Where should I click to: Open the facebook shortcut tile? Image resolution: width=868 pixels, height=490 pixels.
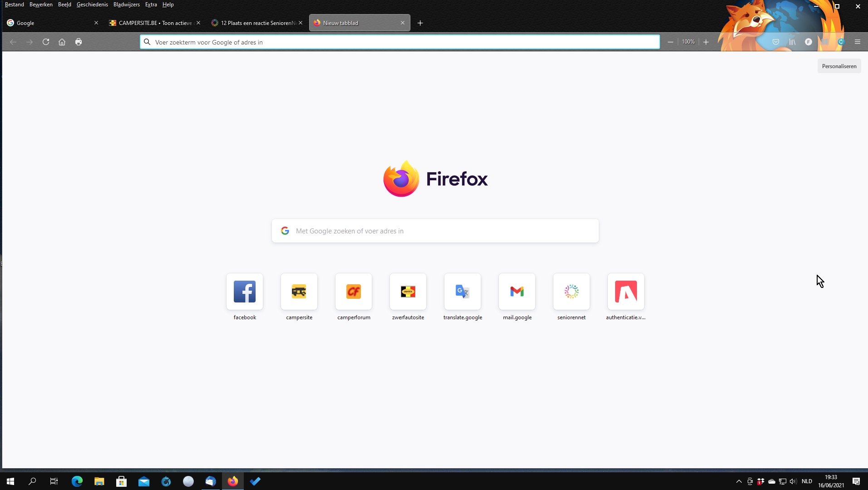pyautogui.click(x=245, y=292)
